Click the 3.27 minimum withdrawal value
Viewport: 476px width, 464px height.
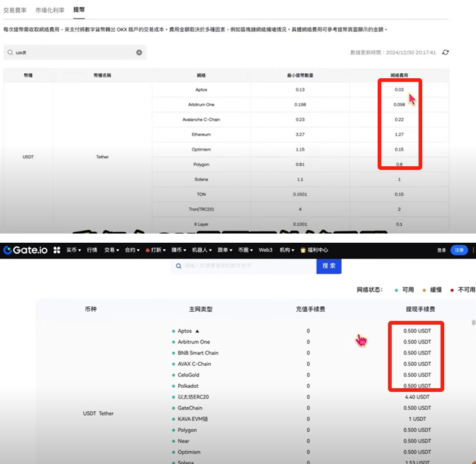(x=300, y=134)
